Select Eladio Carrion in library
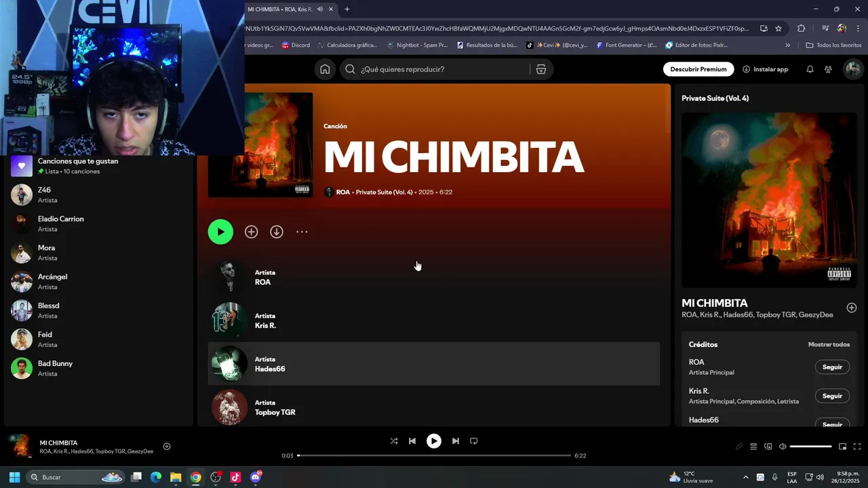The image size is (868, 488). pos(98,224)
